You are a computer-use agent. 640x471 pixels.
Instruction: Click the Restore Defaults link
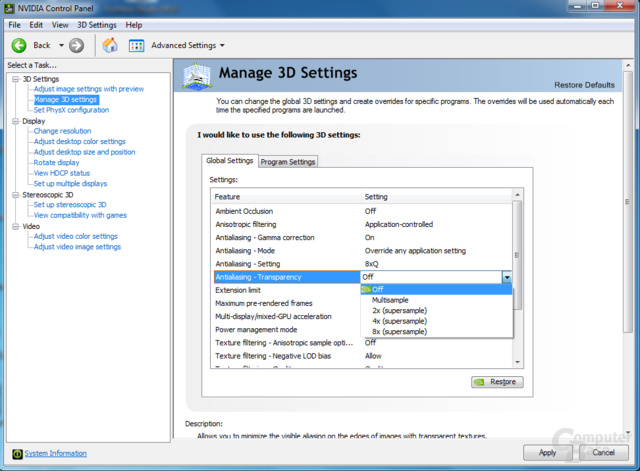tap(584, 85)
